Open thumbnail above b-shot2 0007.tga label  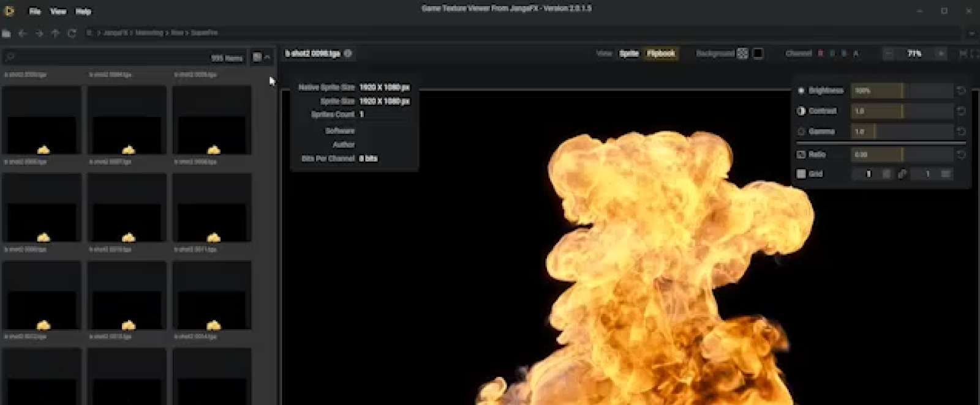127,120
